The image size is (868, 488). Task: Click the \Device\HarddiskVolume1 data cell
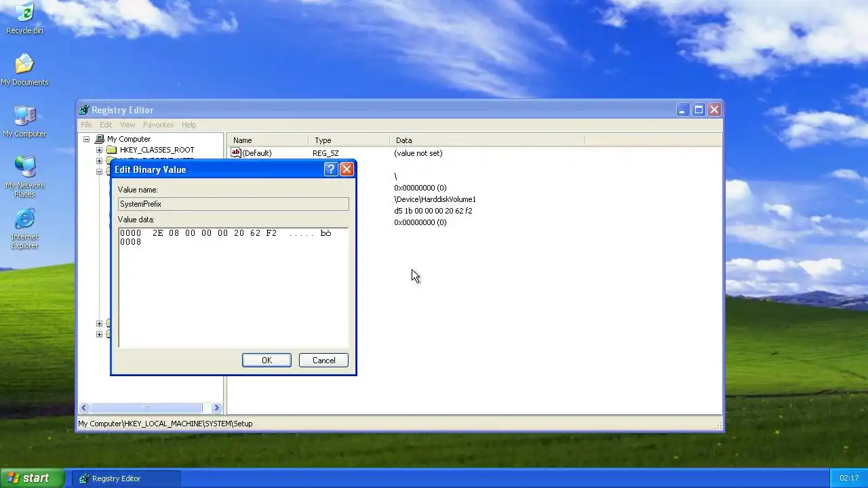click(x=435, y=199)
